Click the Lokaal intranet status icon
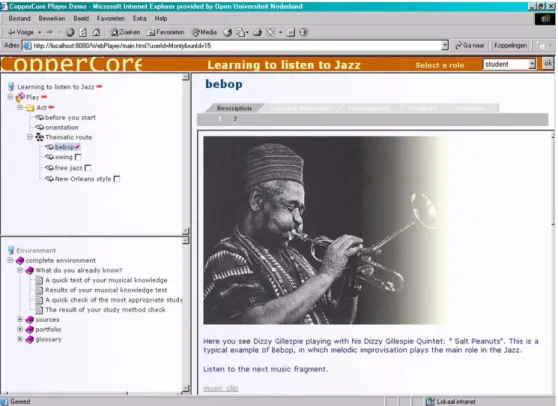The image size is (558, 406). click(430, 402)
